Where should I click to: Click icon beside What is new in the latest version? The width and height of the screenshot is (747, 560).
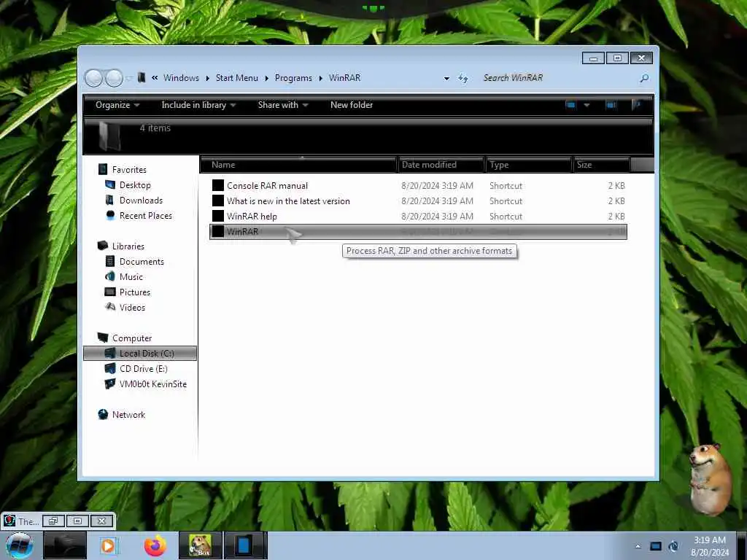click(x=217, y=201)
